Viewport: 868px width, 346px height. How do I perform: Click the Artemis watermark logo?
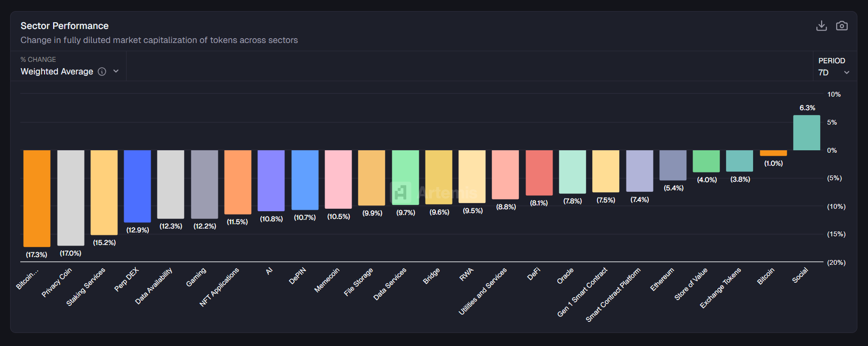400,192
